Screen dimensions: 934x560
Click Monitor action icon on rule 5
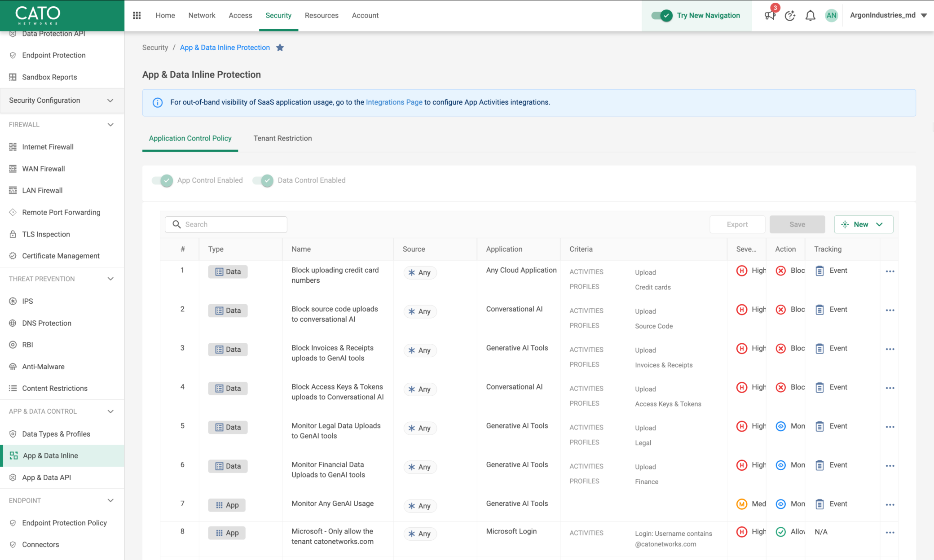click(x=781, y=426)
